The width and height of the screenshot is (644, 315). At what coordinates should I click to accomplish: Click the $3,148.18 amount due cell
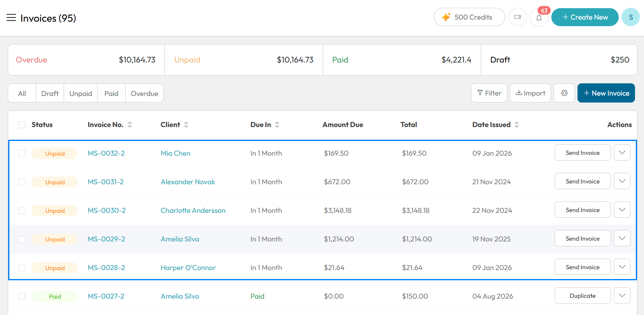coord(338,210)
